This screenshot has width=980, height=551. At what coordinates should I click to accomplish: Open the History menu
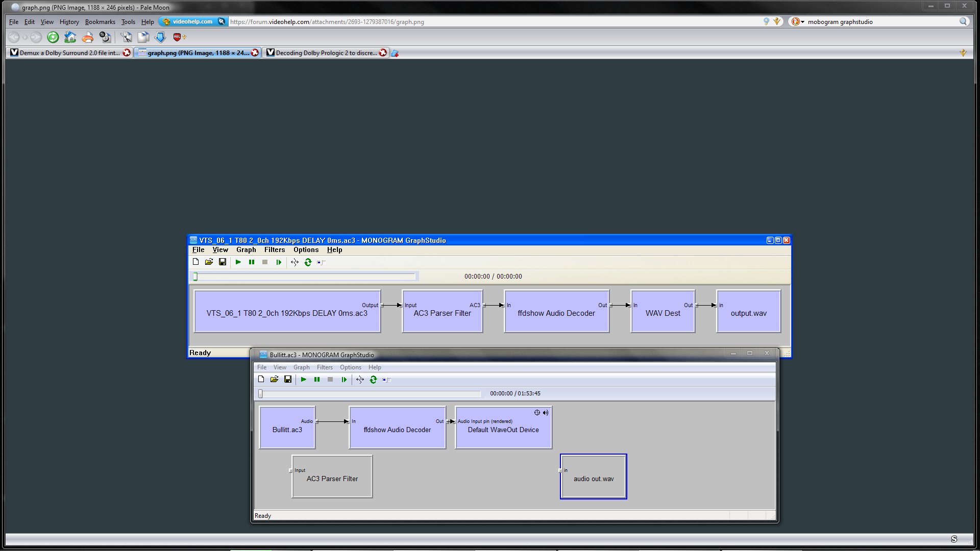69,22
